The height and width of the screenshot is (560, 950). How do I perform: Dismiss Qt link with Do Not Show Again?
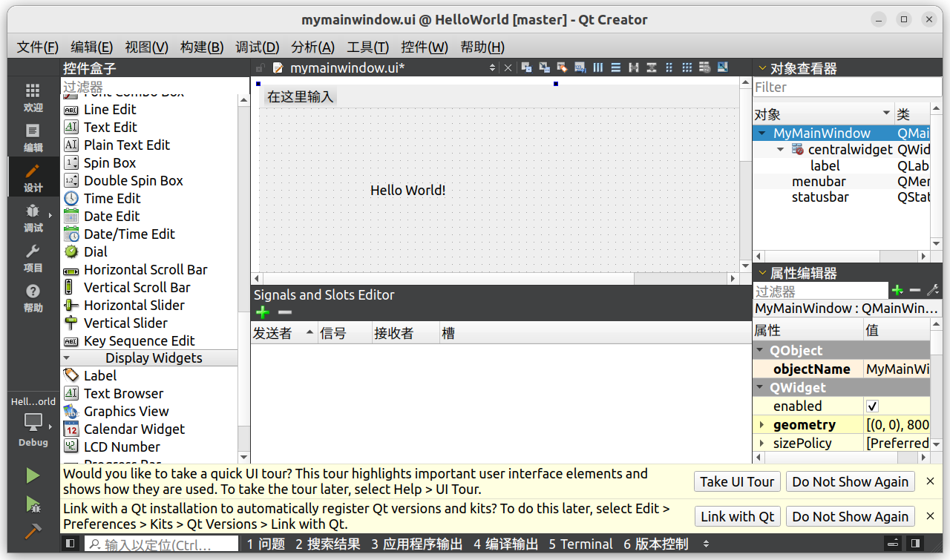(850, 516)
